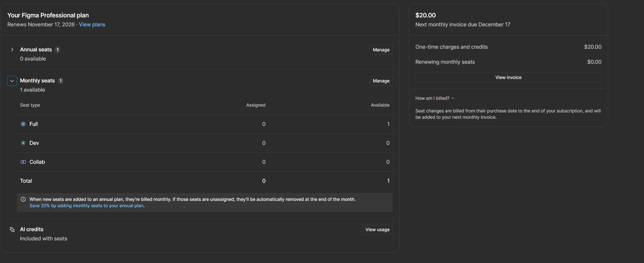Follow the Save 20% annual plan link

pos(86,206)
